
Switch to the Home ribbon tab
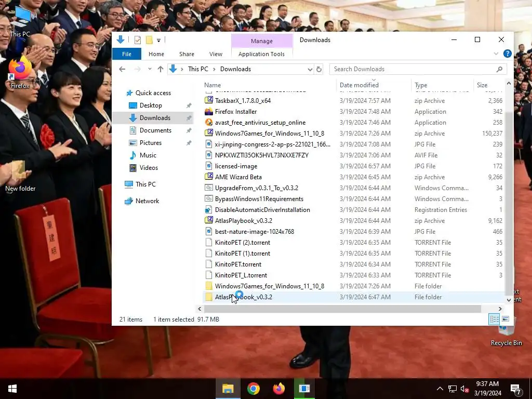tap(156, 54)
